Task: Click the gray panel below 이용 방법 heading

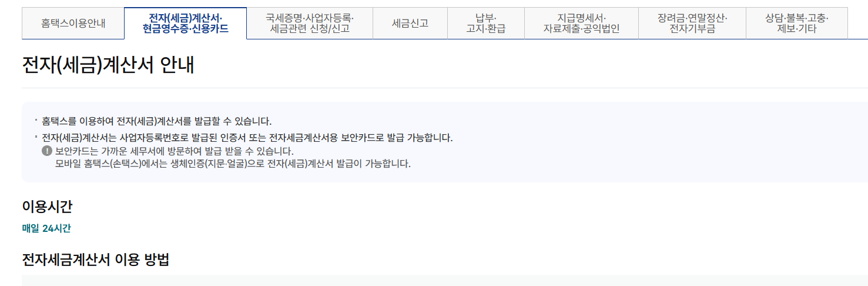Action: pyautogui.click(x=445, y=280)
